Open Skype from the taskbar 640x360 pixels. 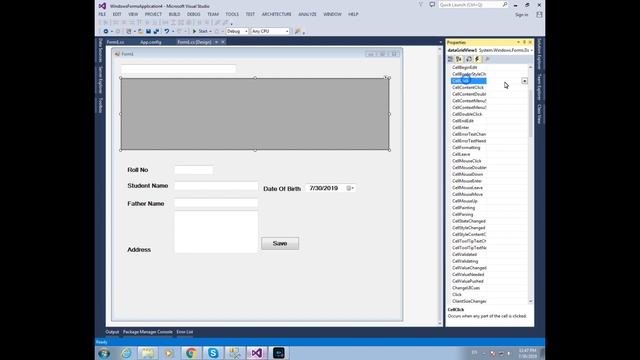[213, 353]
